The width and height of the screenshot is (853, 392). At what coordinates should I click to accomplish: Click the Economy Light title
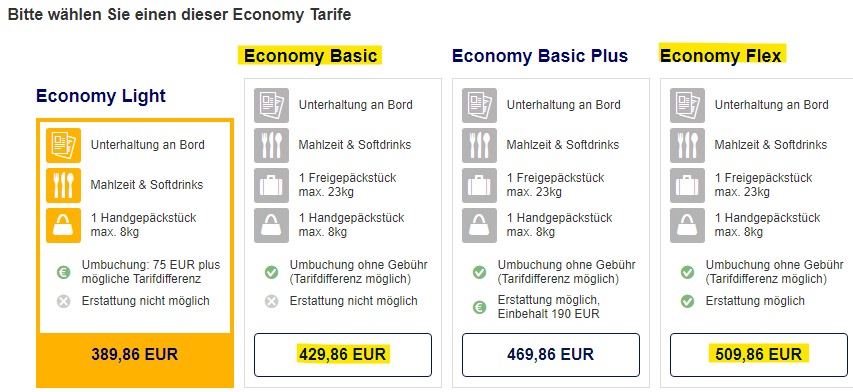[x=101, y=96]
